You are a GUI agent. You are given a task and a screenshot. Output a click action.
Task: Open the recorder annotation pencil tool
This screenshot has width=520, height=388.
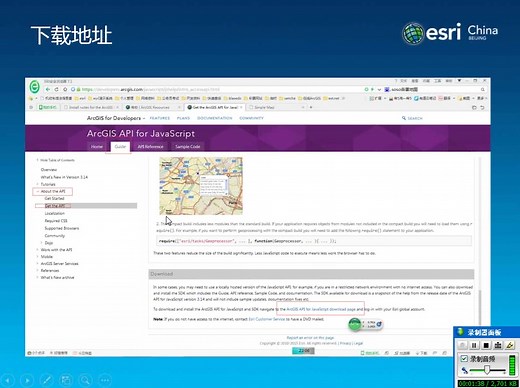[510, 345]
